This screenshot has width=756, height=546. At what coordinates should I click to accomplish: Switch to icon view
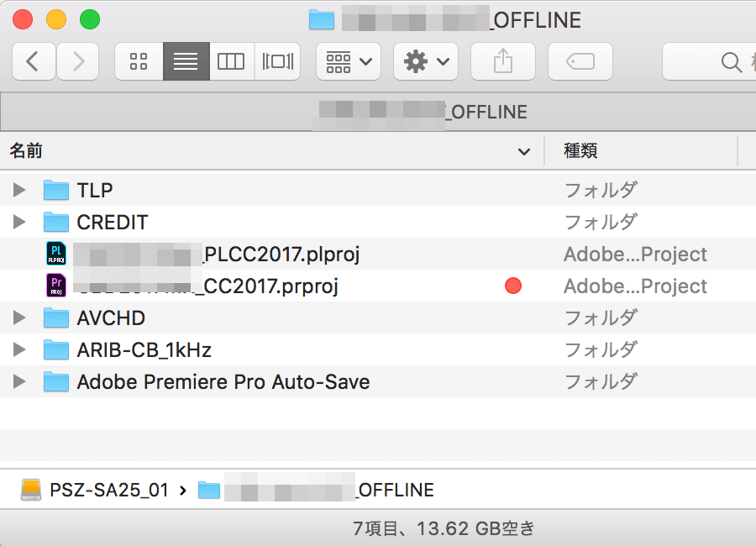coord(139,61)
